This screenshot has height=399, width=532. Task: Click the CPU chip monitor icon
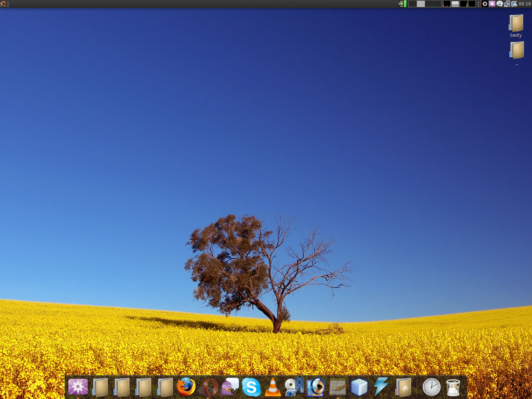(x=401, y=4)
